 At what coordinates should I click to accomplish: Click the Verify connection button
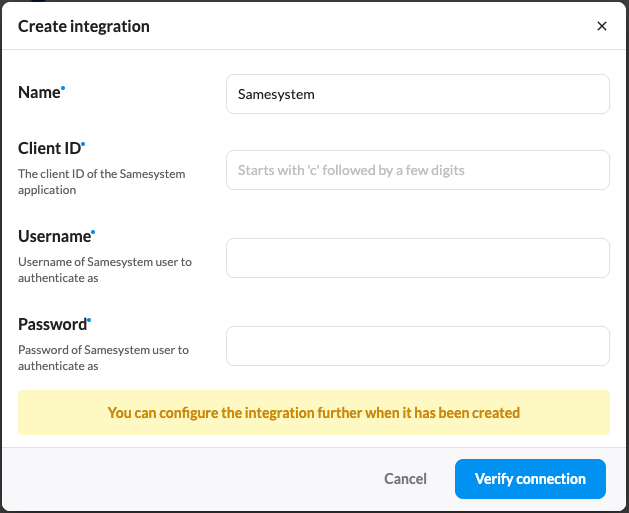[x=530, y=479]
